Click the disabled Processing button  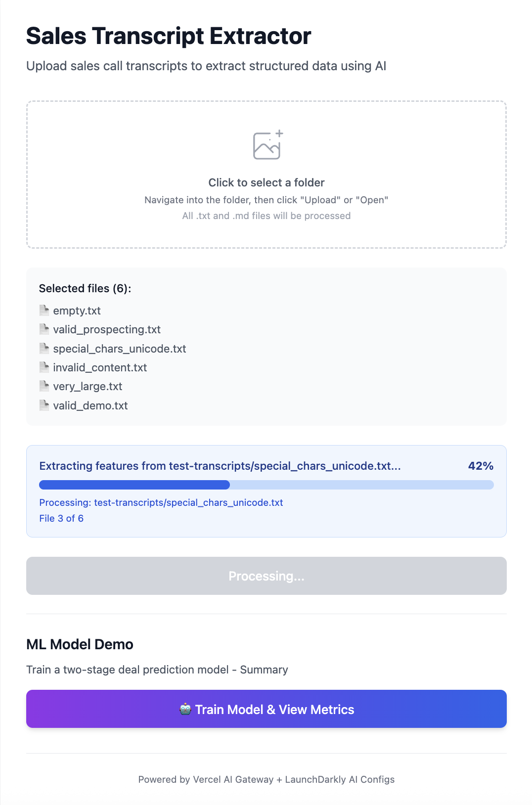click(266, 576)
